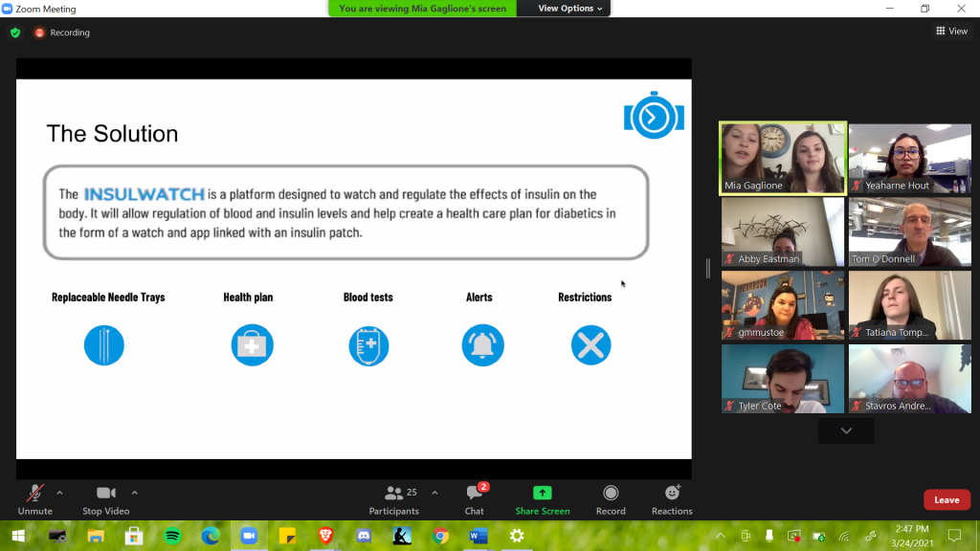Select Tom O'Donnell's video thumbnail

910,231
